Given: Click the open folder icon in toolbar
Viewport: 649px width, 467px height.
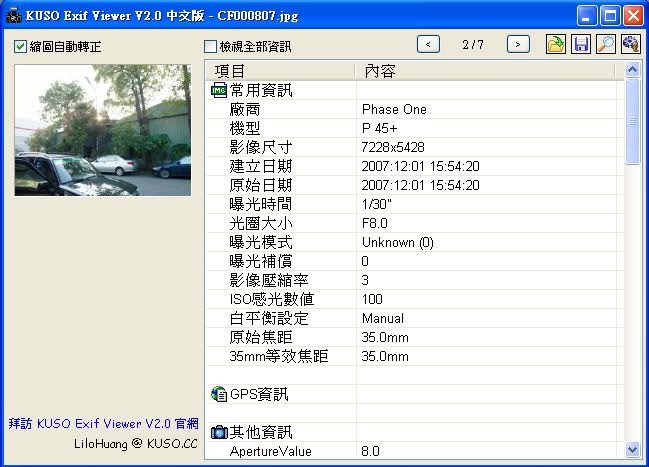Looking at the screenshot, I should (x=556, y=44).
